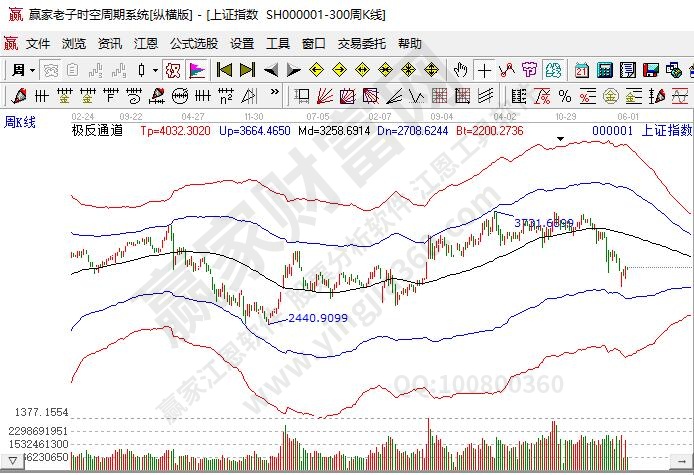
Task: Open the 公式选股 menu
Action: [x=194, y=44]
